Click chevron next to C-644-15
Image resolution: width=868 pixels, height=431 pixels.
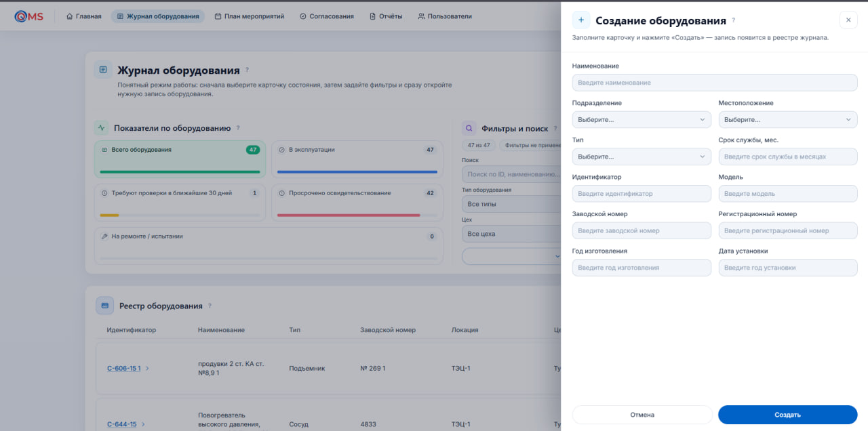[143, 425]
